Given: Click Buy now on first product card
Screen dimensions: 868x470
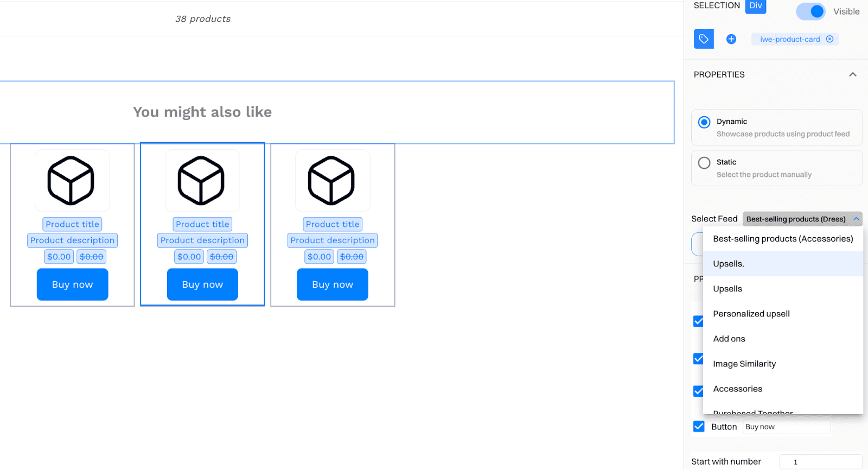Looking at the screenshot, I should [x=72, y=284].
